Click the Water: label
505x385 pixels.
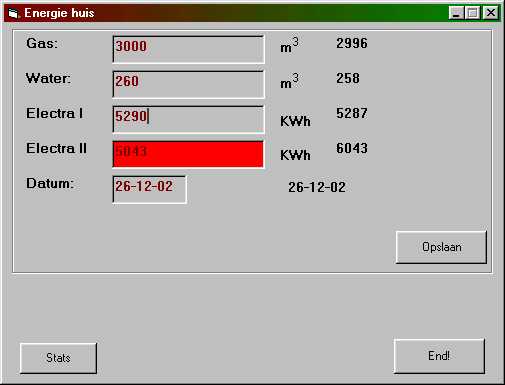(x=48, y=79)
